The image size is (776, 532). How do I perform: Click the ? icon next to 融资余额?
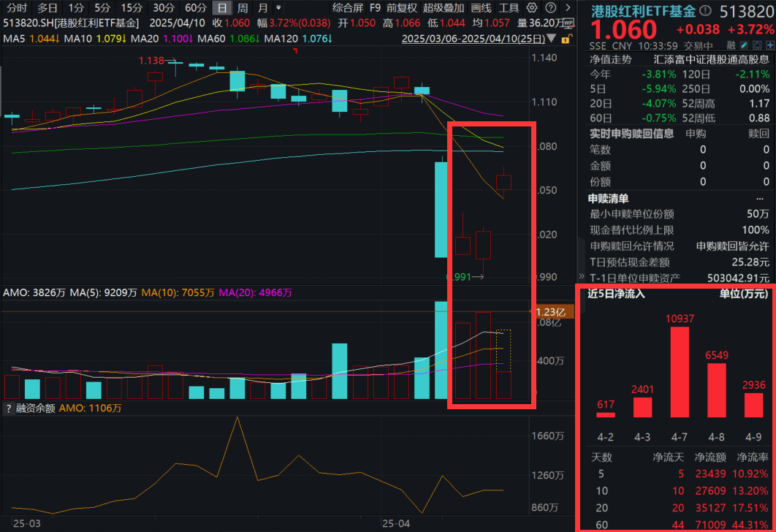coord(7,407)
